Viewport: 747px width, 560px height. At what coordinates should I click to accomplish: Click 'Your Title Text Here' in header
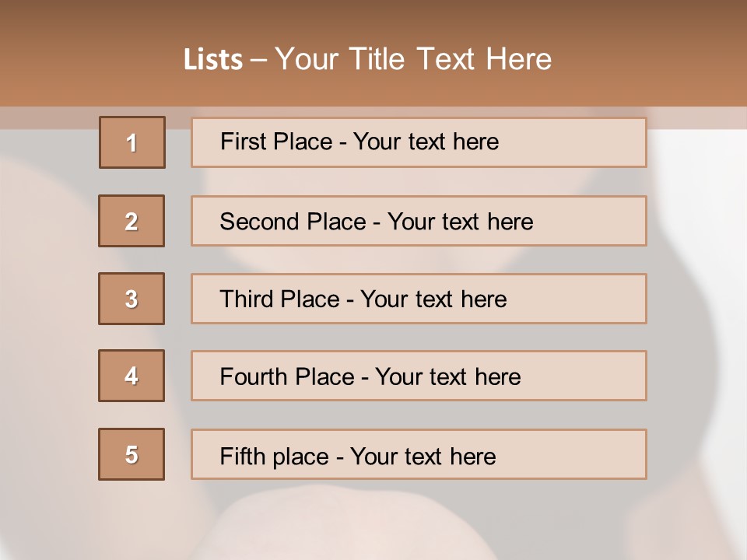413,59
